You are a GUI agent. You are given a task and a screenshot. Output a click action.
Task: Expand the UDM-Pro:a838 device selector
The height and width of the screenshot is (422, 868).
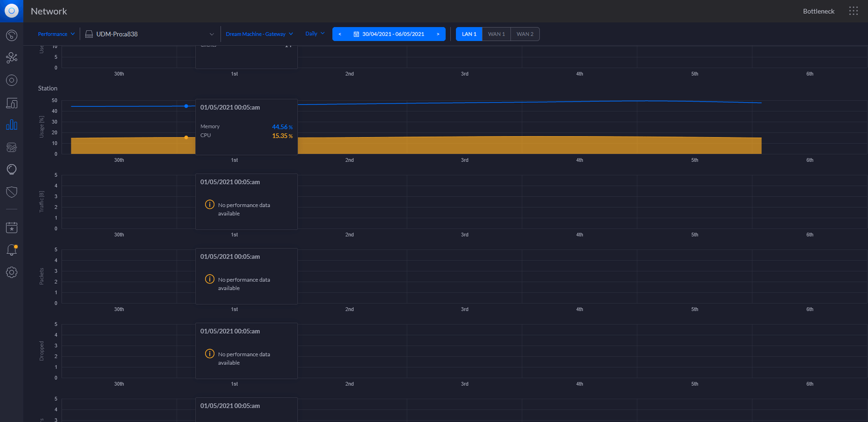coord(150,34)
